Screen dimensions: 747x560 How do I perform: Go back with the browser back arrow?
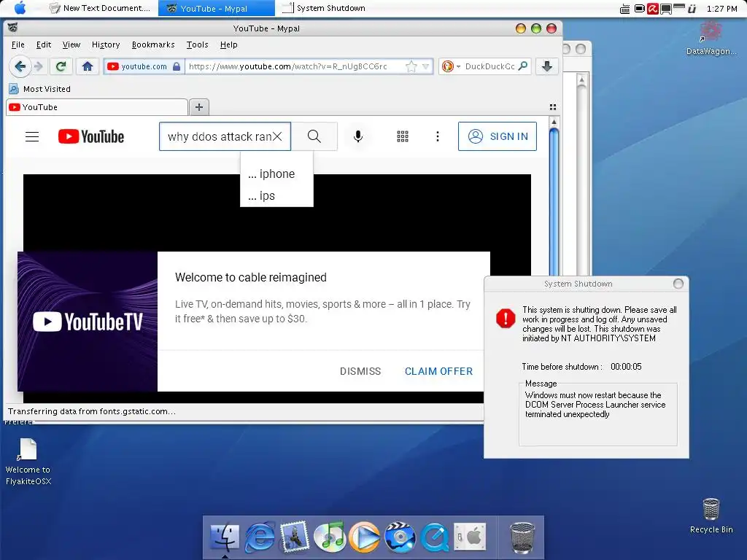pos(20,66)
